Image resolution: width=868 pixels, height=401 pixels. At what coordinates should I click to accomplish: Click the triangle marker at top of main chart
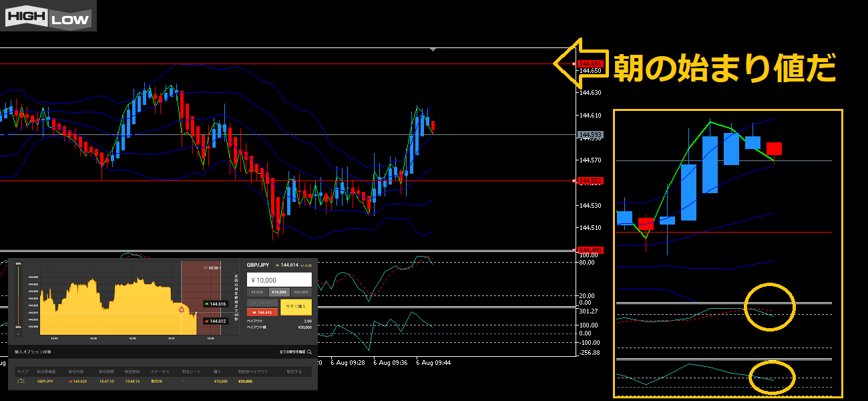[434, 49]
